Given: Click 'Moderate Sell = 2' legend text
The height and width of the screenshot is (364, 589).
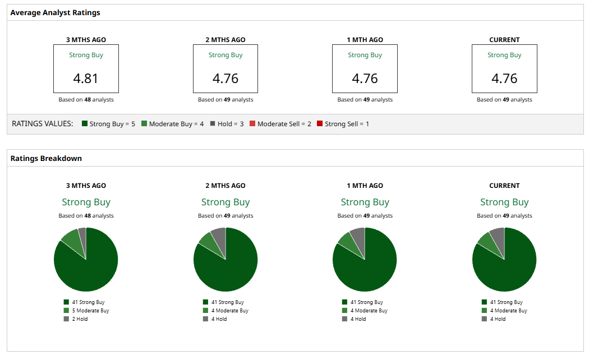Looking at the screenshot, I should coord(284,124).
